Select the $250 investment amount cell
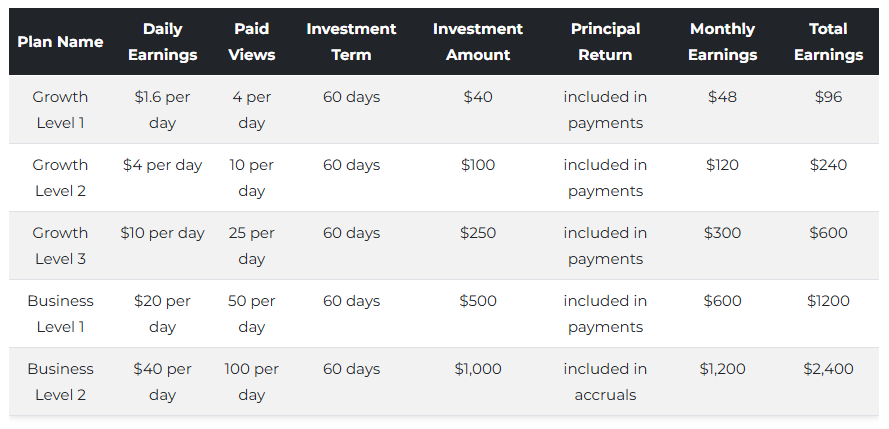This screenshot has height=429, width=889. 478,233
